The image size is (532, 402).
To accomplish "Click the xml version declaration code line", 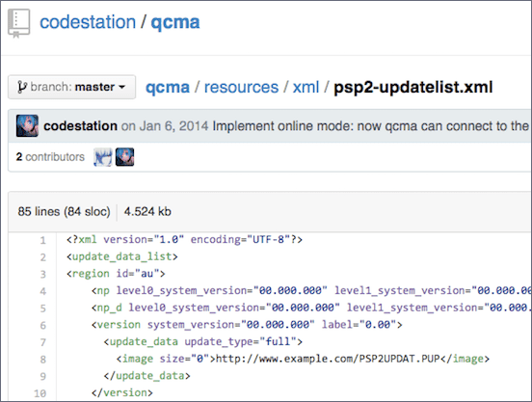I will point(184,239).
